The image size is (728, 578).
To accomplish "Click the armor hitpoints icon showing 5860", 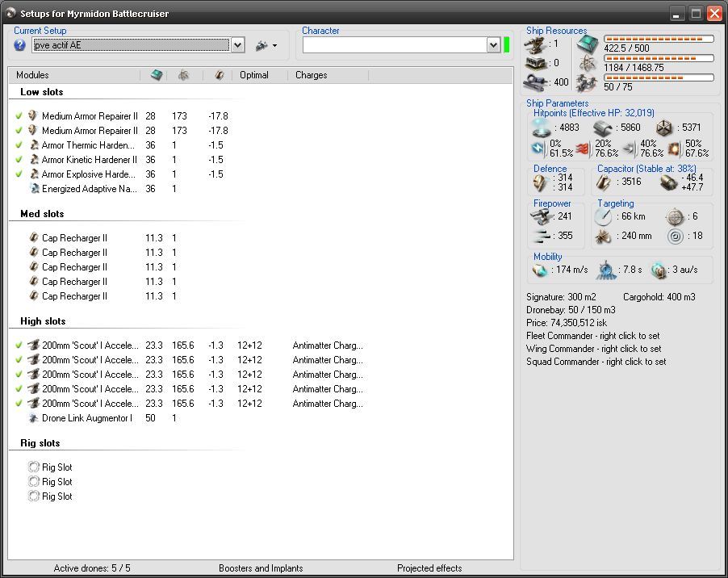I will 602,128.
